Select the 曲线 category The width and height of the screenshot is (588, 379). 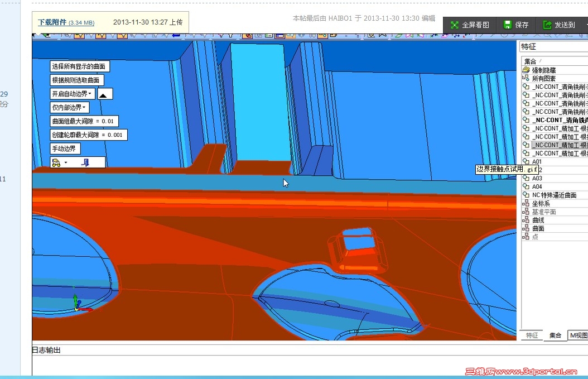[x=555, y=220]
